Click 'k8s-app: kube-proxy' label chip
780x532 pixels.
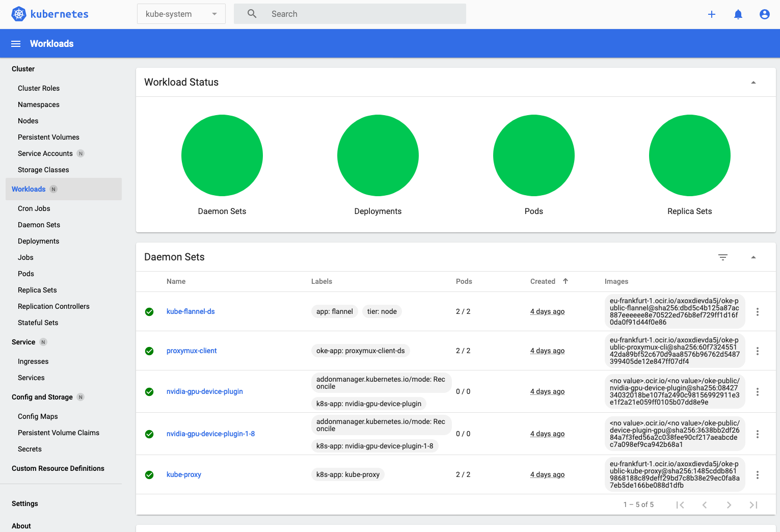click(x=348, y=474)
